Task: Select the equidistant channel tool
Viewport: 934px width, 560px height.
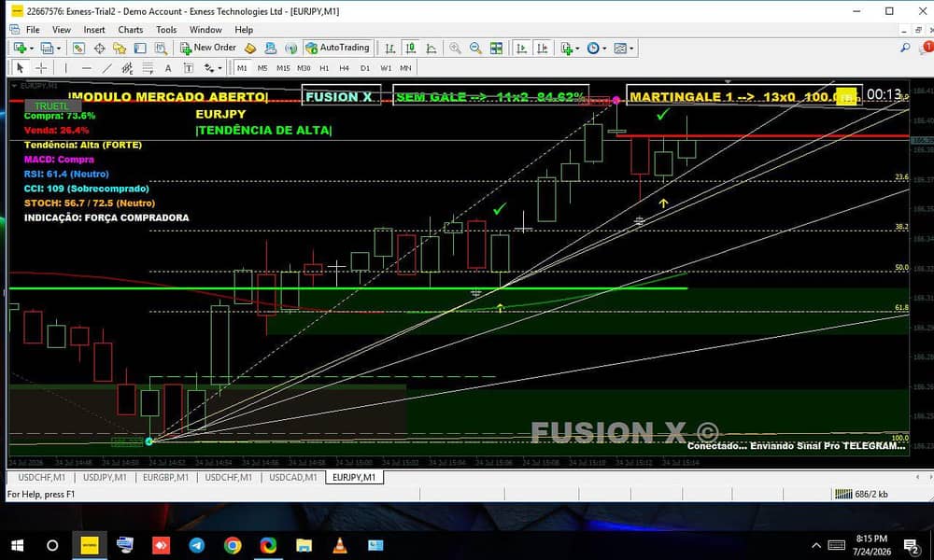Action: [x=127, y=68]
